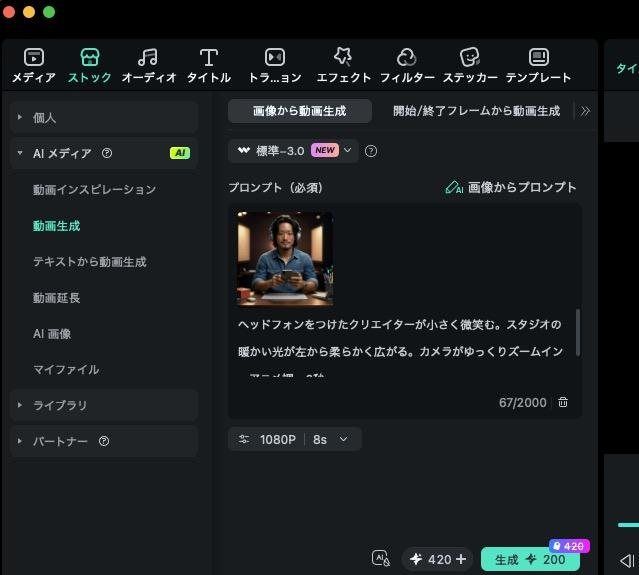The image size is (639, 575).
Task: Click the help icon beside model selector
Action: (x=371, y=151)
